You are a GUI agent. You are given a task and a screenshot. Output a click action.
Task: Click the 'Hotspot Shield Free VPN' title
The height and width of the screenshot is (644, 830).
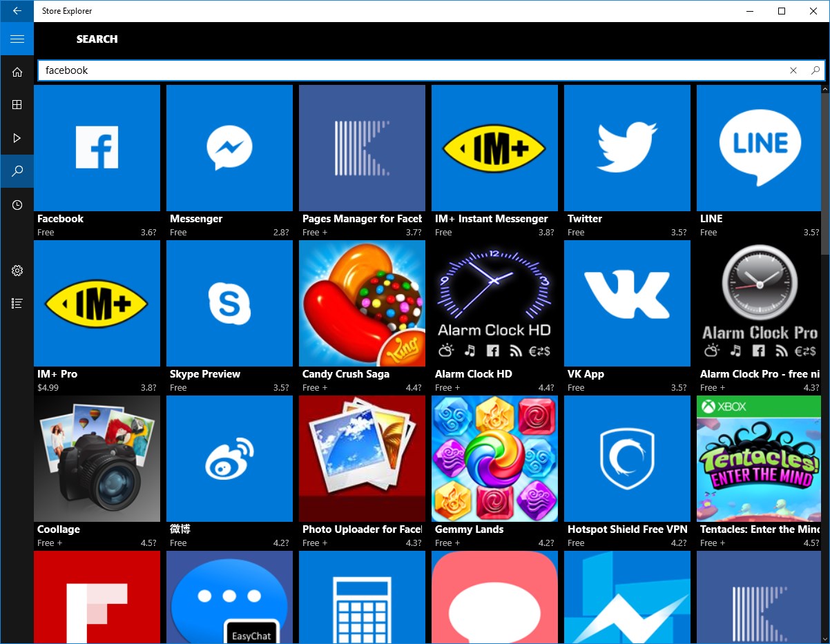628,529
